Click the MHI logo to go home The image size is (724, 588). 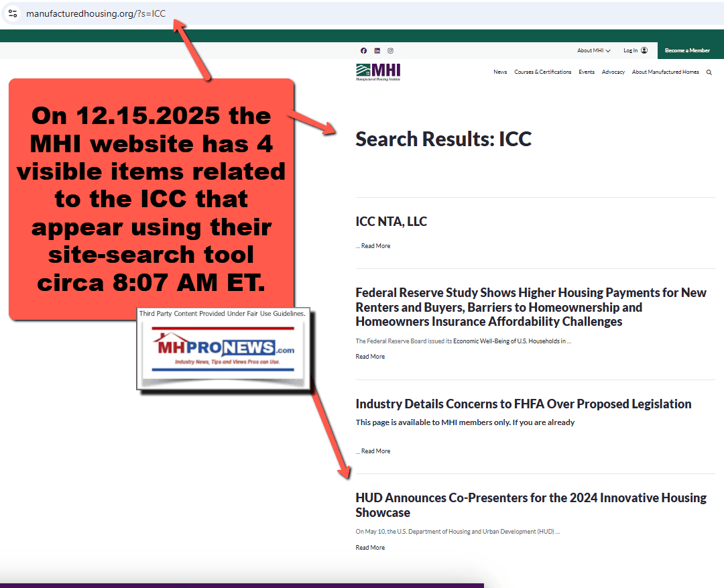click(x=378, y=72)
